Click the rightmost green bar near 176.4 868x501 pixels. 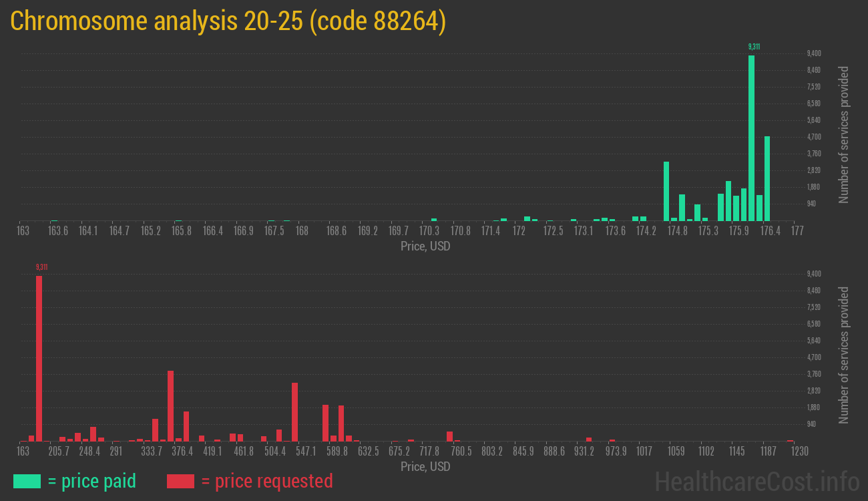[x=767, y=178]
